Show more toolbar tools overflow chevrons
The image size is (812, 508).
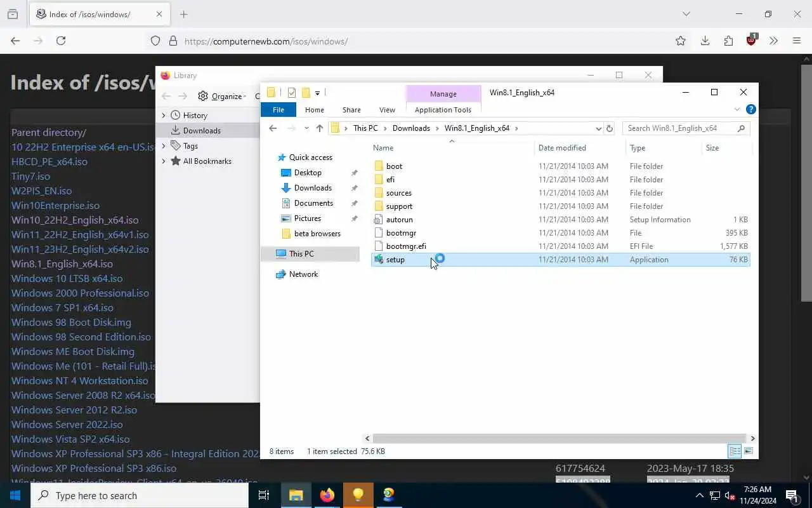(x=773, y=41)
